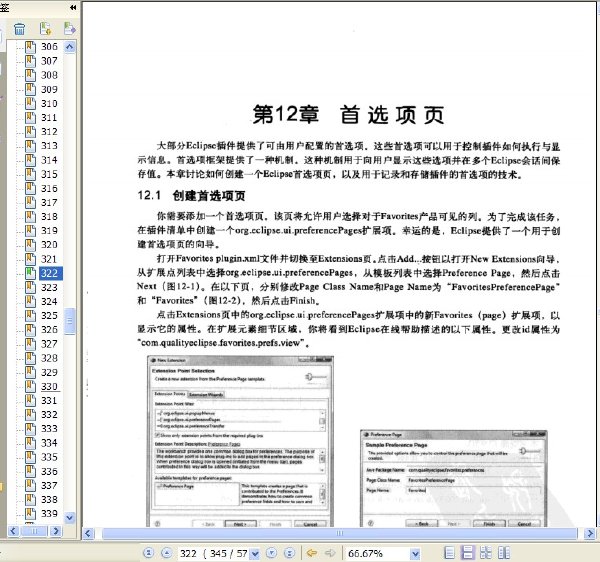Click the grey next view arrow
Screen dimensions: 600x562
coord(329,553)
